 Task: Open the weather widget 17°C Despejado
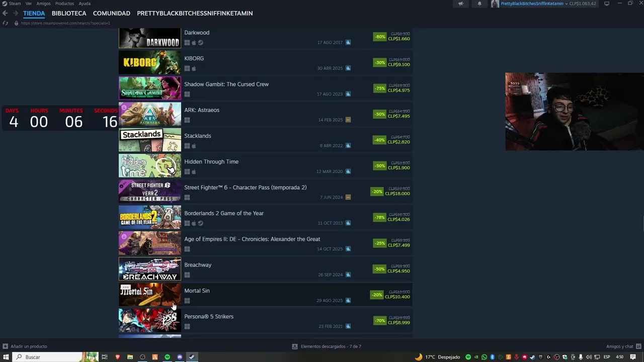[438, 357]
